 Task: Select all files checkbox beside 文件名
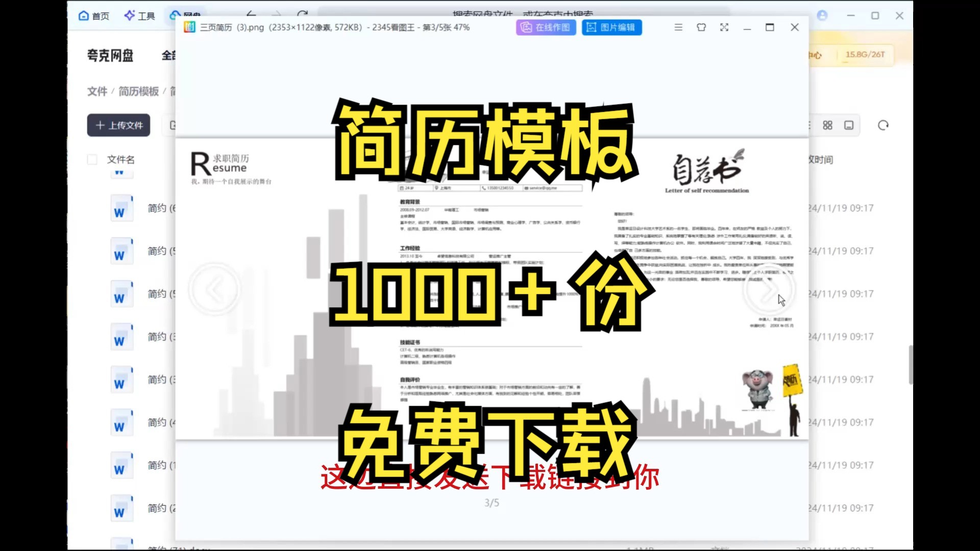coord(92,160)
